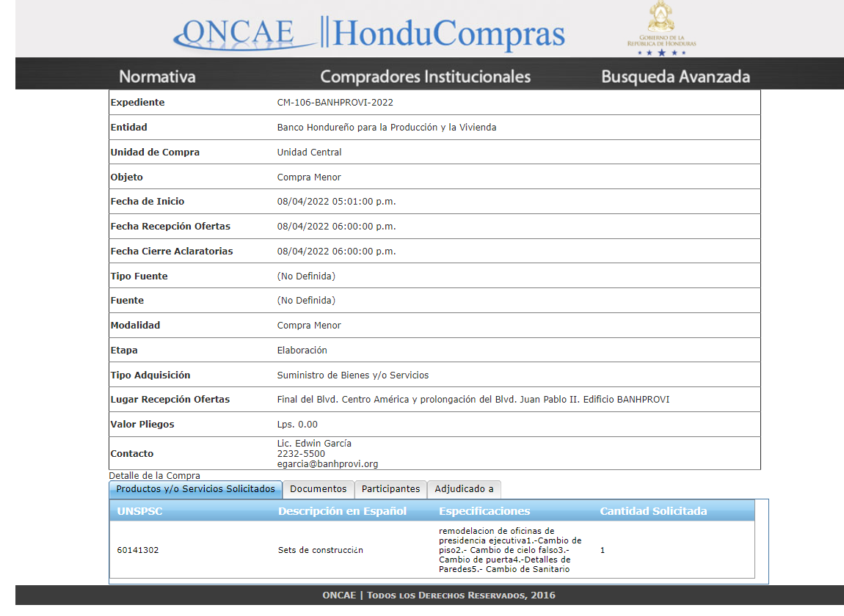The image size is (844, 616).
Task: Click the entity name Banco Hondureño
Action: [386, 128]
